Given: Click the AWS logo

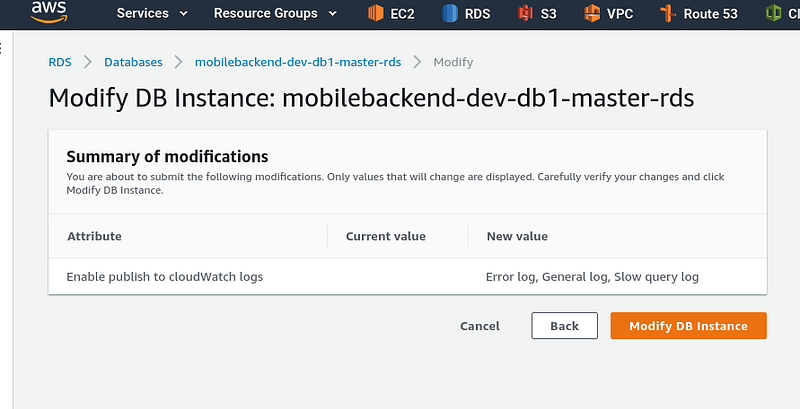Looking at the screenshot, I should tap(48, 12).
